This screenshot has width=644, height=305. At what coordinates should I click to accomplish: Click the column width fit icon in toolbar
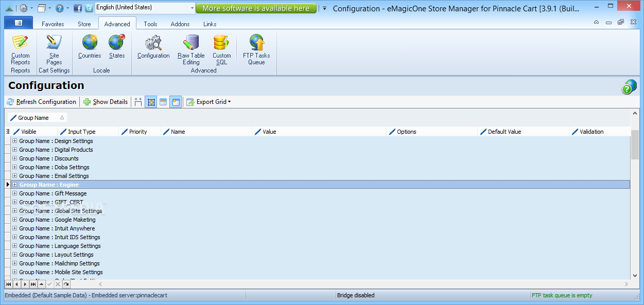[138, 102]
